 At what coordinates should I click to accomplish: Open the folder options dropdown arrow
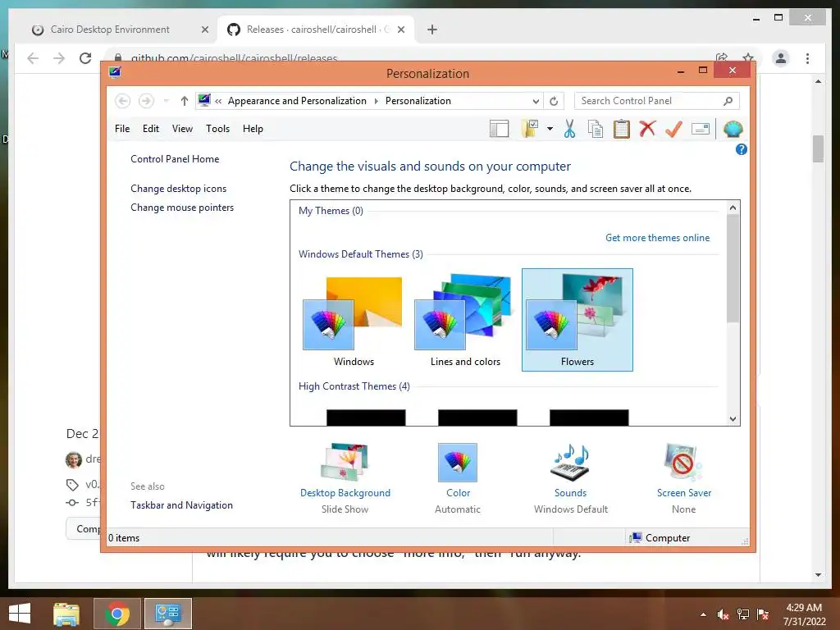point(550,129)
